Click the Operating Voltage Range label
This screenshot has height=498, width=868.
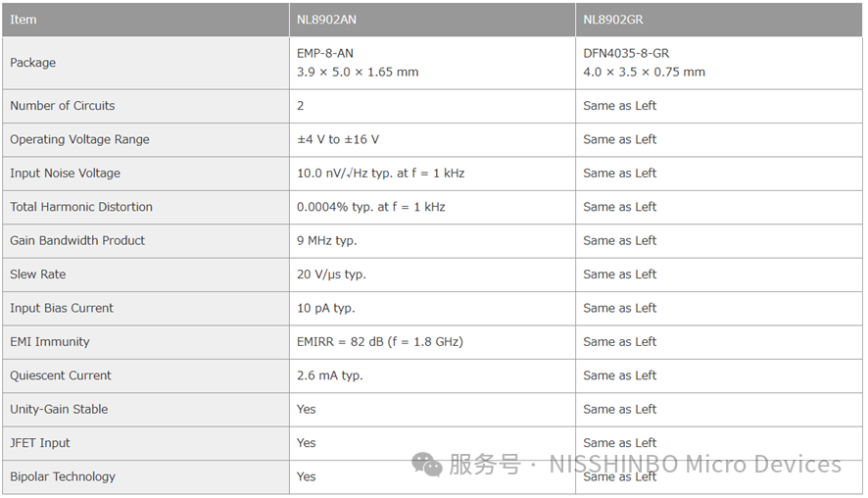[80, 139]
